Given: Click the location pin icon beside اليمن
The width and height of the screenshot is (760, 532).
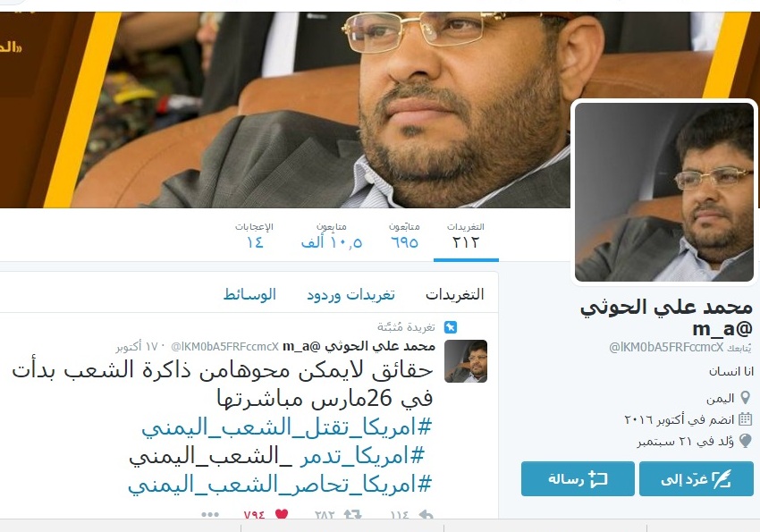Looking at the screenshot, I should pos(746,398).
